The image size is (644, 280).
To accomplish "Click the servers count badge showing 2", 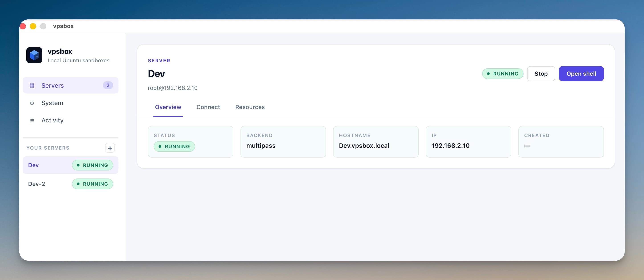I will pyautogui.click(x=108, y=85).
